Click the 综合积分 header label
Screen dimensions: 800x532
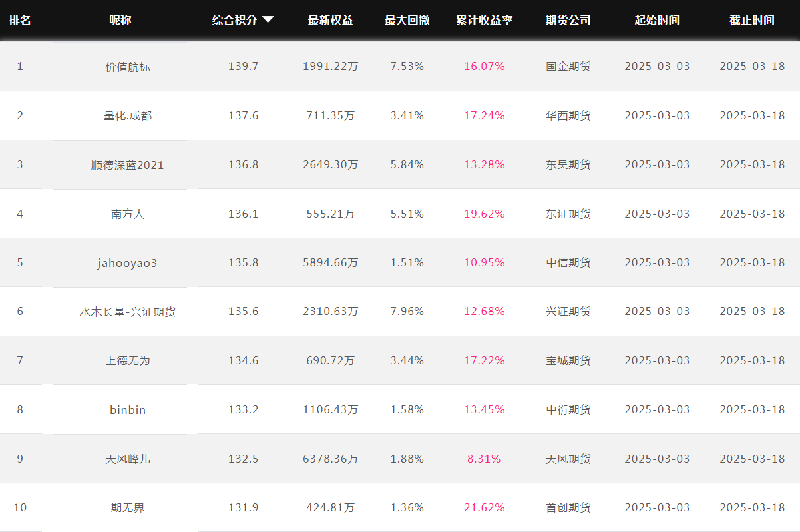pos(234,21)
